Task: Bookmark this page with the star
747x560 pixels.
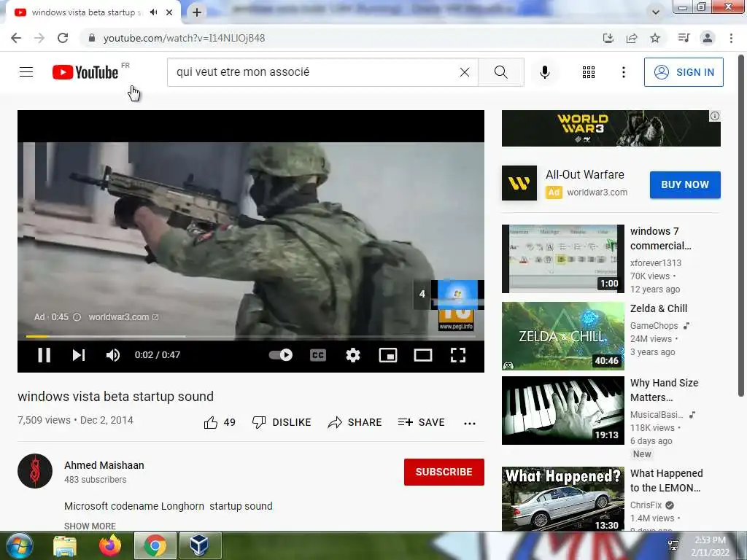Action: click(x=655, y=38)
